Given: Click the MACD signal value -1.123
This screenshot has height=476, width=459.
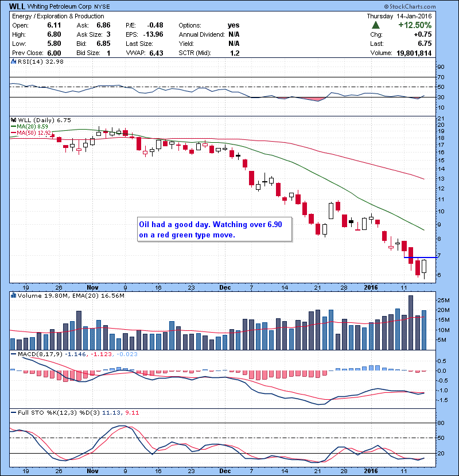Looking at the screenshot, I should click(101, 354).
